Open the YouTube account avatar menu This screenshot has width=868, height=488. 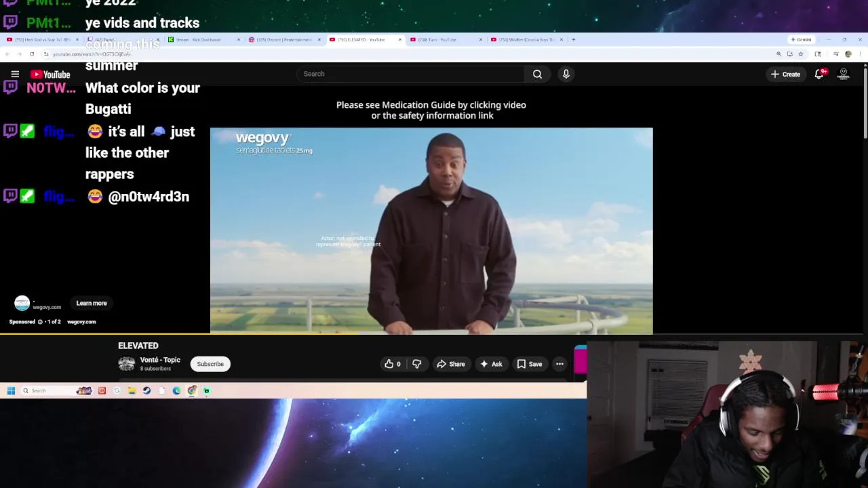click(844, 74)
